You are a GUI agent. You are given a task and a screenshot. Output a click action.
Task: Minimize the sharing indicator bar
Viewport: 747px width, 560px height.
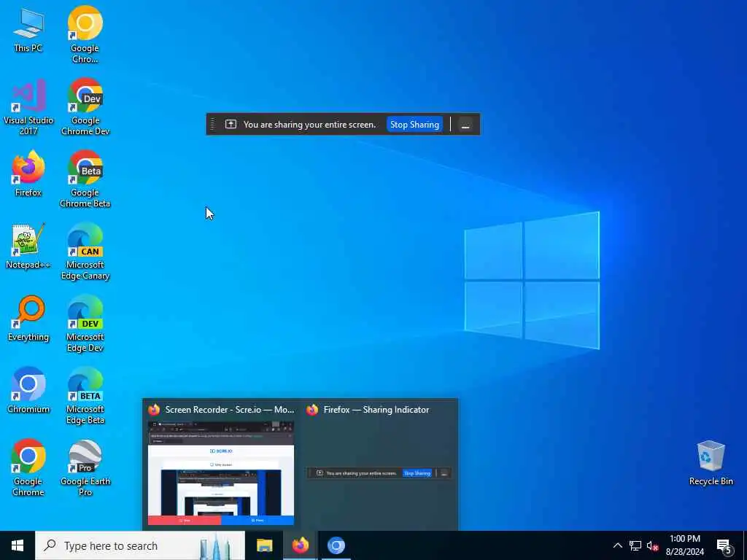tap(465, 125)
